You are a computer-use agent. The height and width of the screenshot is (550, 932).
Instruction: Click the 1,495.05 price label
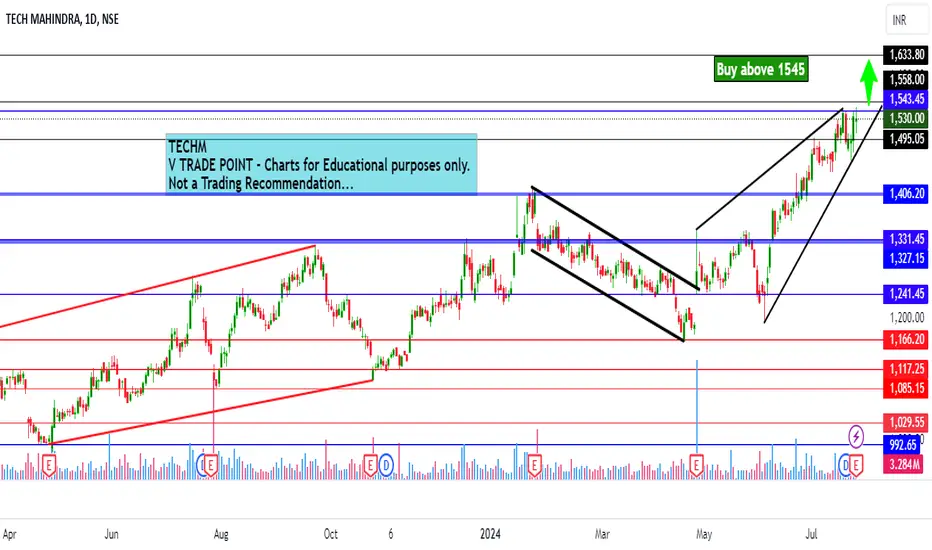[x=906, y=139]
